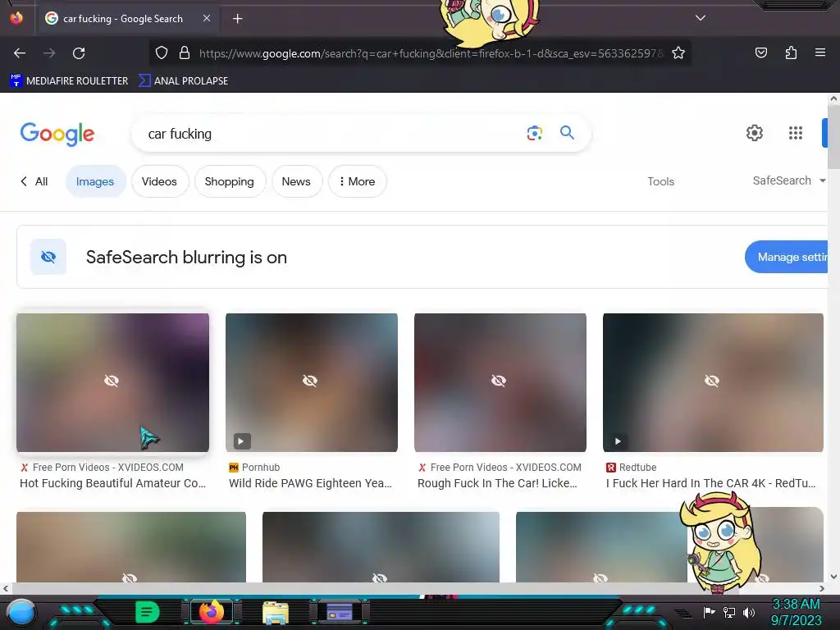Expand the SafeSearch dropdown
This screenshot has height=630, width=840.
point(788,180)
